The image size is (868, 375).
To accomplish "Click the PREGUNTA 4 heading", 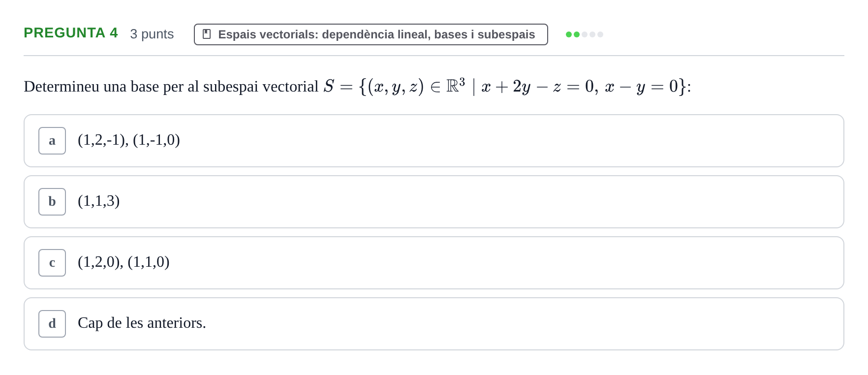I will (x=71, y=33).
